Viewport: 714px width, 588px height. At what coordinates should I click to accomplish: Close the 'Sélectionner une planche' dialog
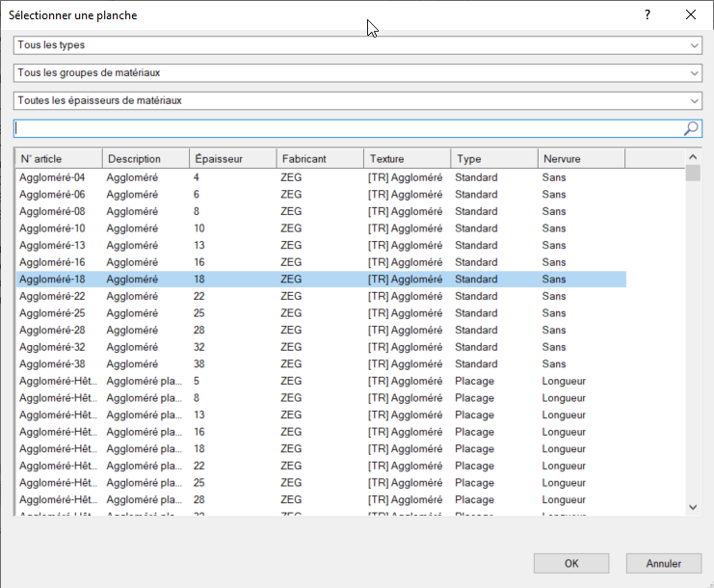point(691,15)
